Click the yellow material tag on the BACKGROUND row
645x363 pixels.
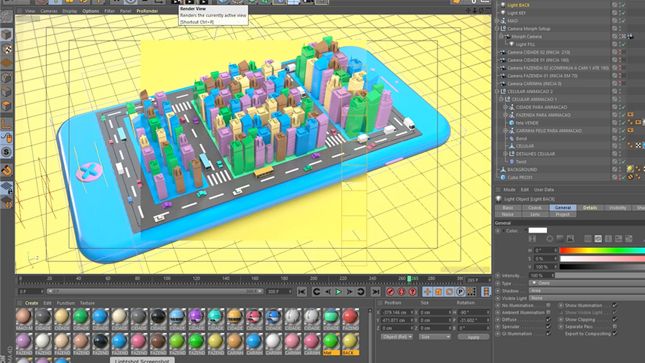[x=630, y=169]
